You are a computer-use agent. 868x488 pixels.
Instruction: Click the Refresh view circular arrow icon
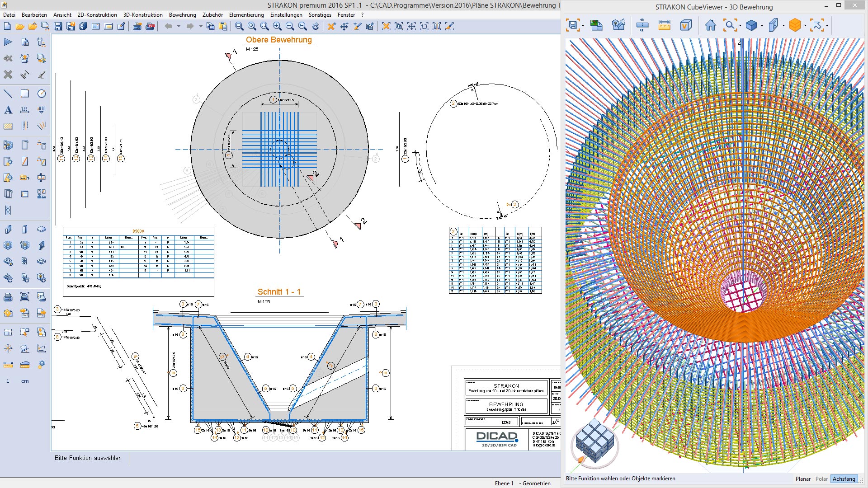point(316,27)
